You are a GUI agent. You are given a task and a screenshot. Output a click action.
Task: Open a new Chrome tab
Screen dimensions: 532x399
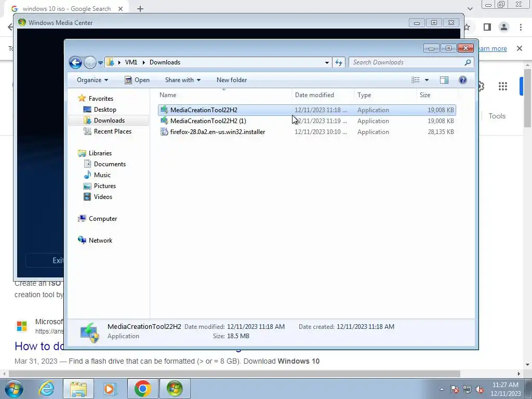(140, 9)
